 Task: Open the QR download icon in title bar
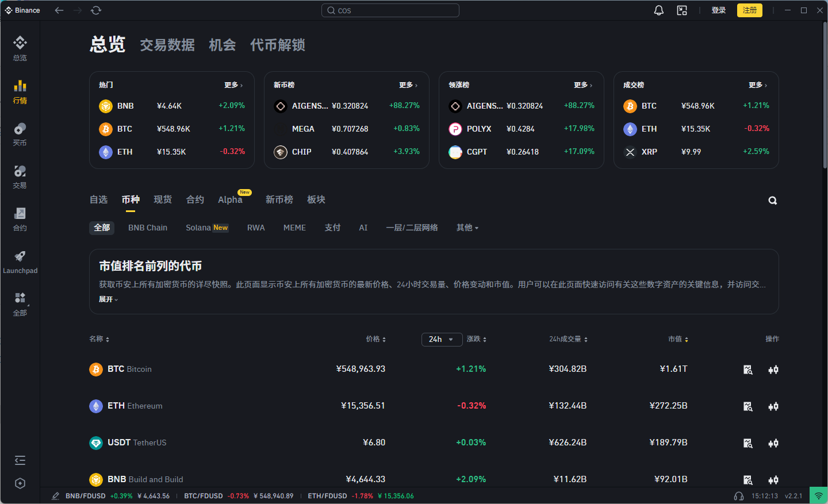[682, 10]
